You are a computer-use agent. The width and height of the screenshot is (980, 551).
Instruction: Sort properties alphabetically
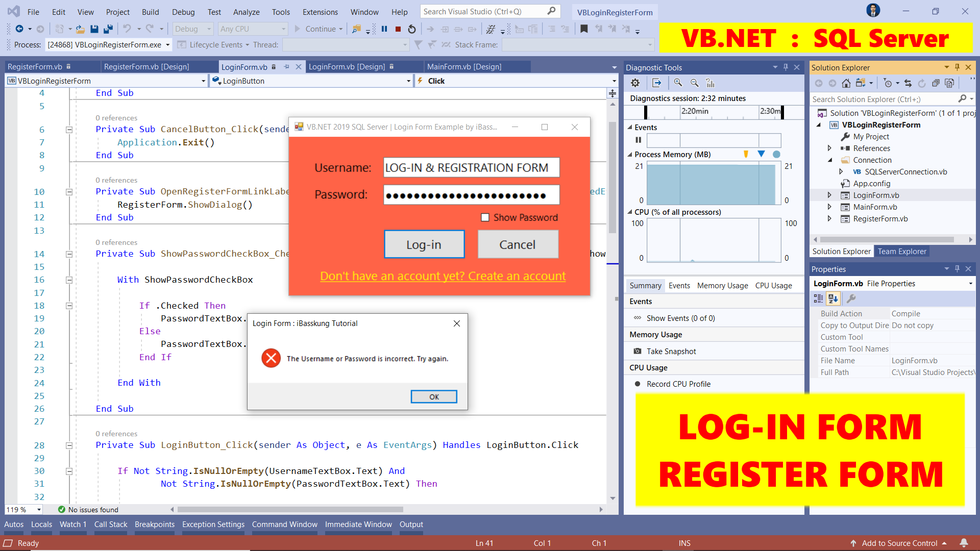(x=833, y=298)
